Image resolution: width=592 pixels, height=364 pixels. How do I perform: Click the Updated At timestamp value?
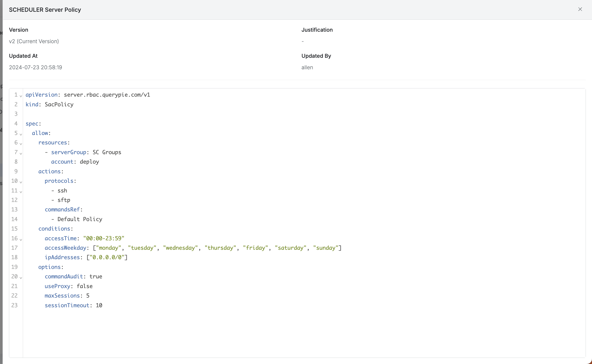pyautogui.click(x=35, y=67)
